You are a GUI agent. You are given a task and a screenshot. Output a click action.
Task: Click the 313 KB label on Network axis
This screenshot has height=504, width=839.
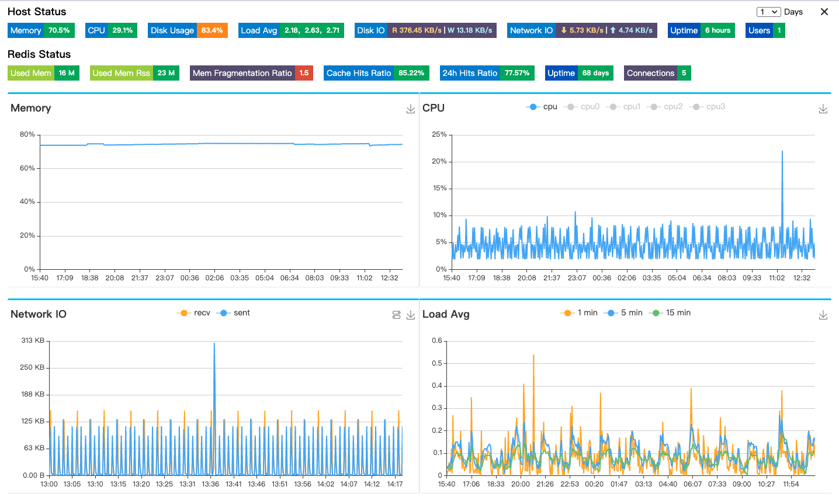coord(33,340)
